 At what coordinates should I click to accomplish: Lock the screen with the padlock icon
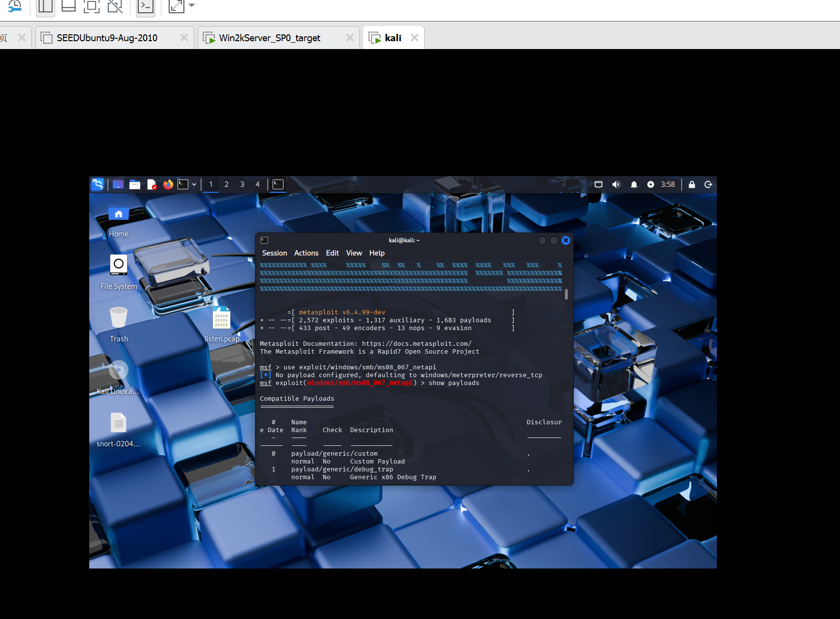pyautogui.click(x=692, y=184)
